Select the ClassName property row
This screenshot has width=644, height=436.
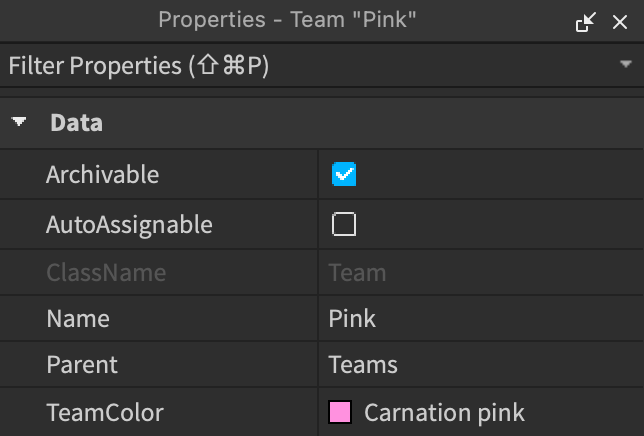tap(322, 272)
